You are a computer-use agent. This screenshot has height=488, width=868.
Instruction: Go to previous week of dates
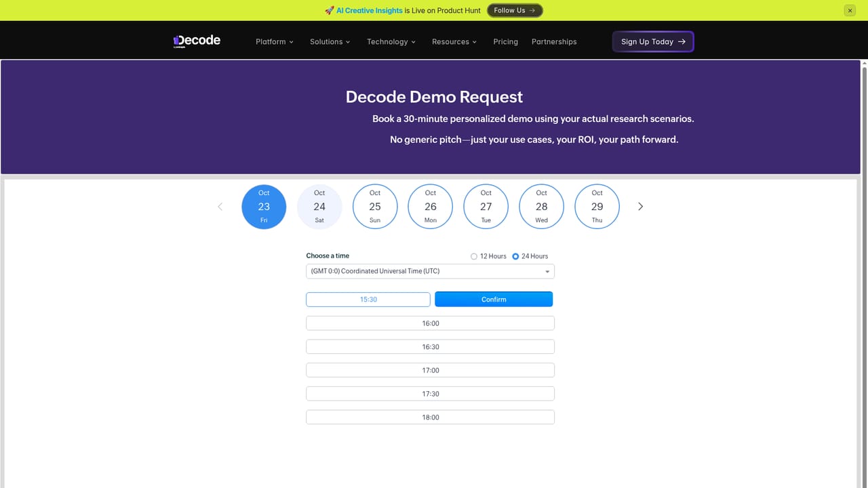click(x=220, y=207)
